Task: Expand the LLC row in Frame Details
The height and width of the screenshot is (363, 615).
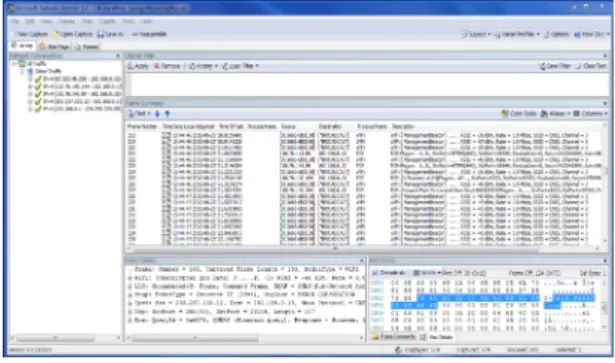Action: 130,286
